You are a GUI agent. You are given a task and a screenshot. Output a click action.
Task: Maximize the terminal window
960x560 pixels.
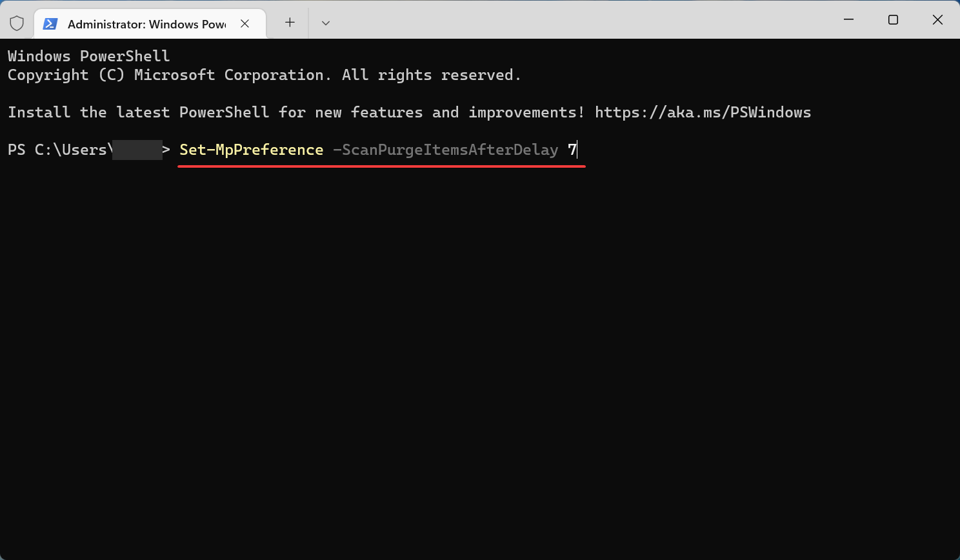(x=893, y=20)
